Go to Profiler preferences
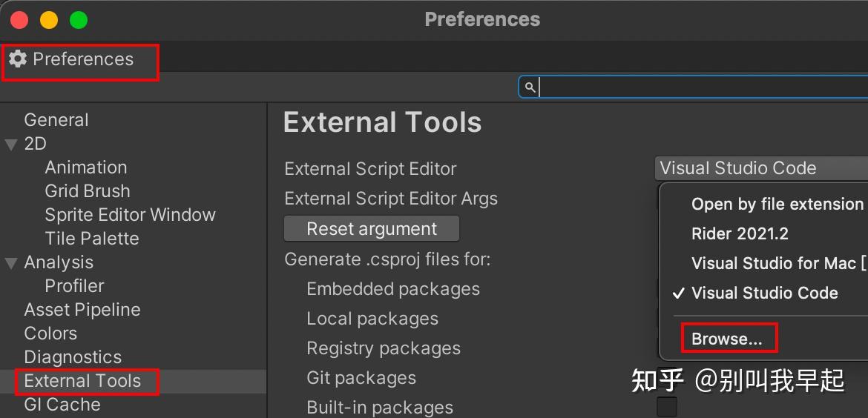Viewport: 868px width, 418px height. (74, 286)
